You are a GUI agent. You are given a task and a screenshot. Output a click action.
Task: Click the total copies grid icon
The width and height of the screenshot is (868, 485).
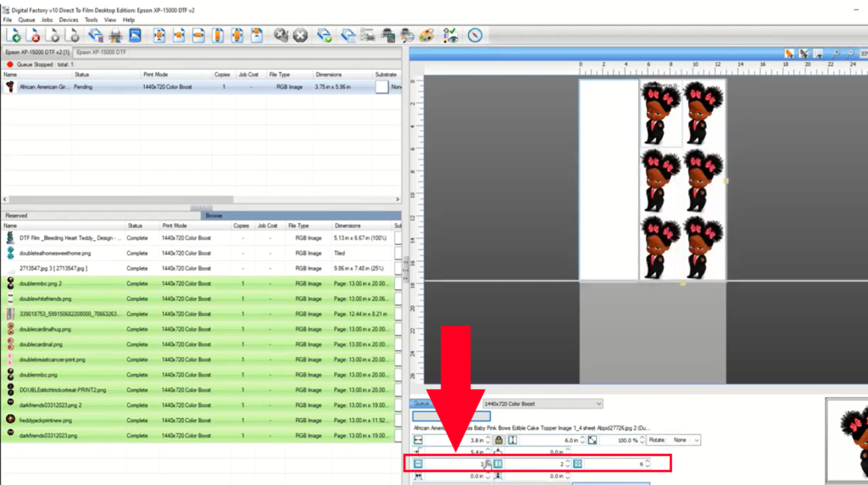tap(577, 464)
